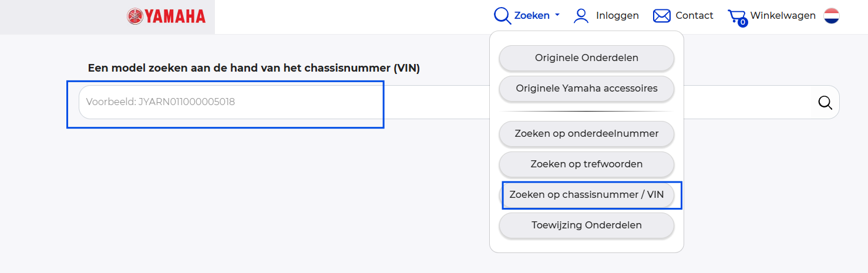Open Toewijzing Onderdelen menu item
Screen dimensions: 868x273
coord(586,225)
